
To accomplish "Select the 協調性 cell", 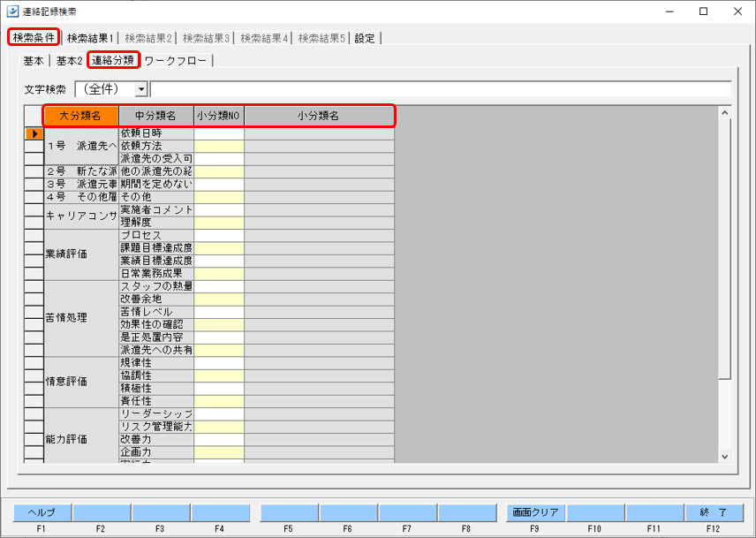I will [156, 376].
